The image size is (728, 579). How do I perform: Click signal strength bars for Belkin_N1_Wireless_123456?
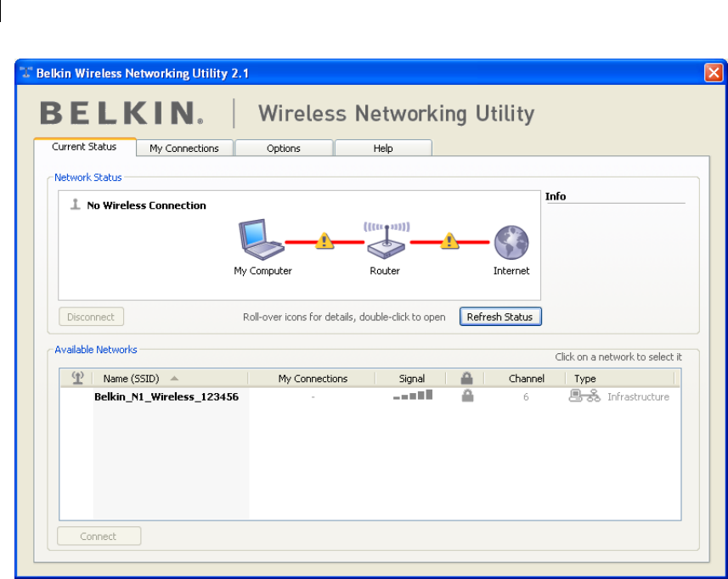413,396
